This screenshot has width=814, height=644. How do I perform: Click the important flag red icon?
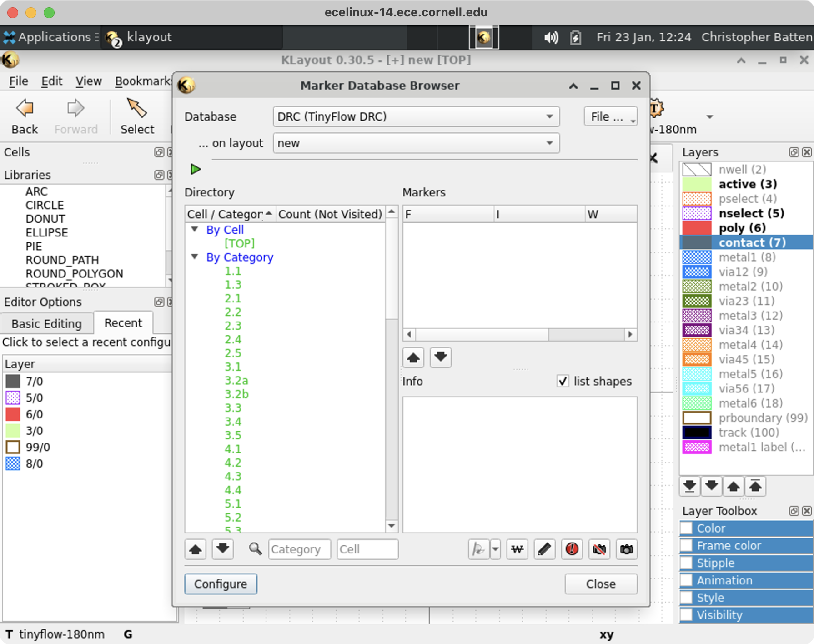point(572,549)
